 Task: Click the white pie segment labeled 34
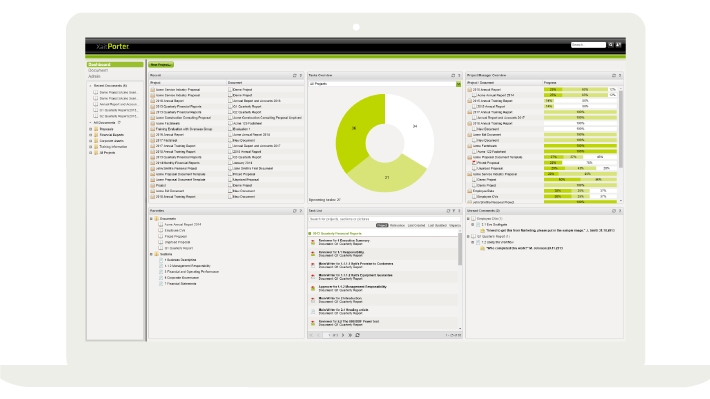tap(414, 126)
